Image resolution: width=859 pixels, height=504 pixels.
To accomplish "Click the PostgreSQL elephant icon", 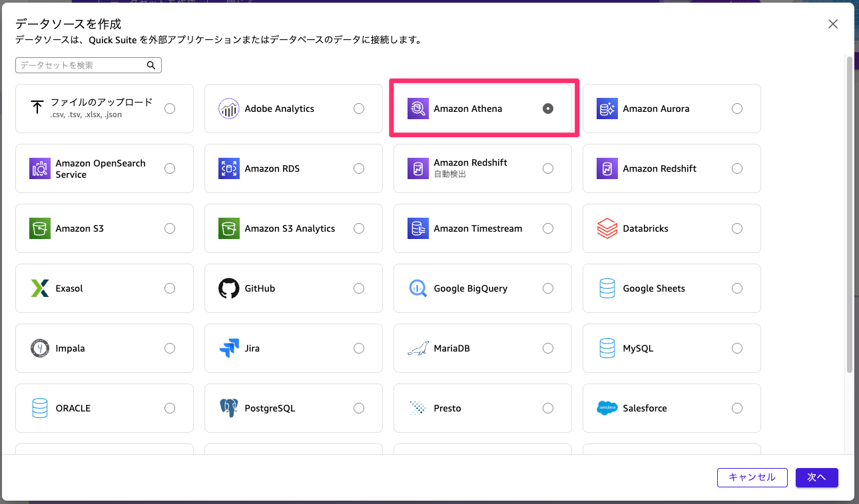I will tap(228, 408).
